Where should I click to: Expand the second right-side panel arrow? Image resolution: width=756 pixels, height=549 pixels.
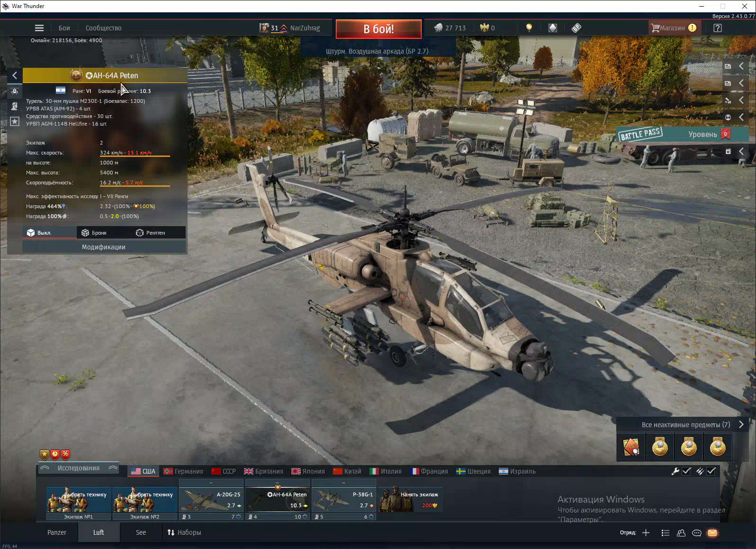[x=741, y=83]
